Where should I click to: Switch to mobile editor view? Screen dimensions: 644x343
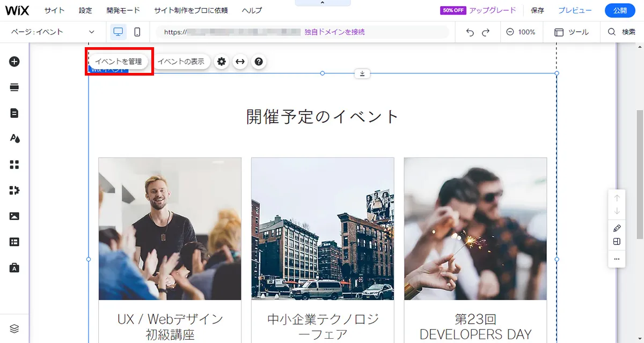pyautogui.click(x=137, y=32)
